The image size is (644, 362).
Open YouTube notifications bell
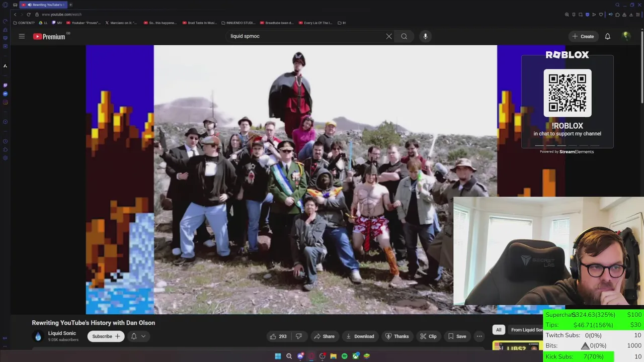pyautogui.click(x=607, y=36)
